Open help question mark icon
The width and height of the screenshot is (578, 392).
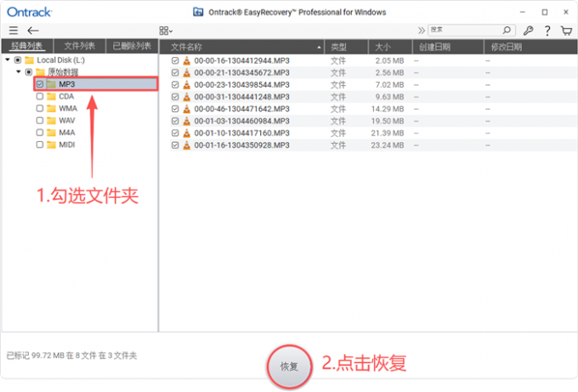click(x=547, y=31)
